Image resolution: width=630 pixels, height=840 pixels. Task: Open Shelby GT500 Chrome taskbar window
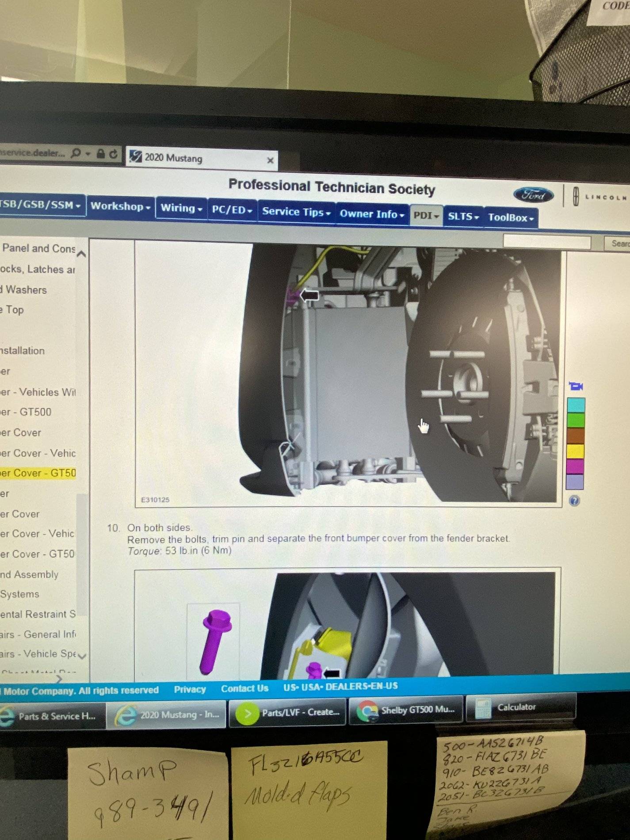pos(406,710)
